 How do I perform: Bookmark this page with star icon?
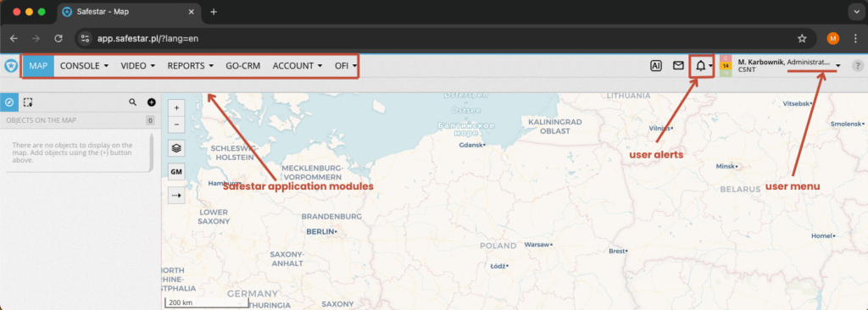(802, 38)
